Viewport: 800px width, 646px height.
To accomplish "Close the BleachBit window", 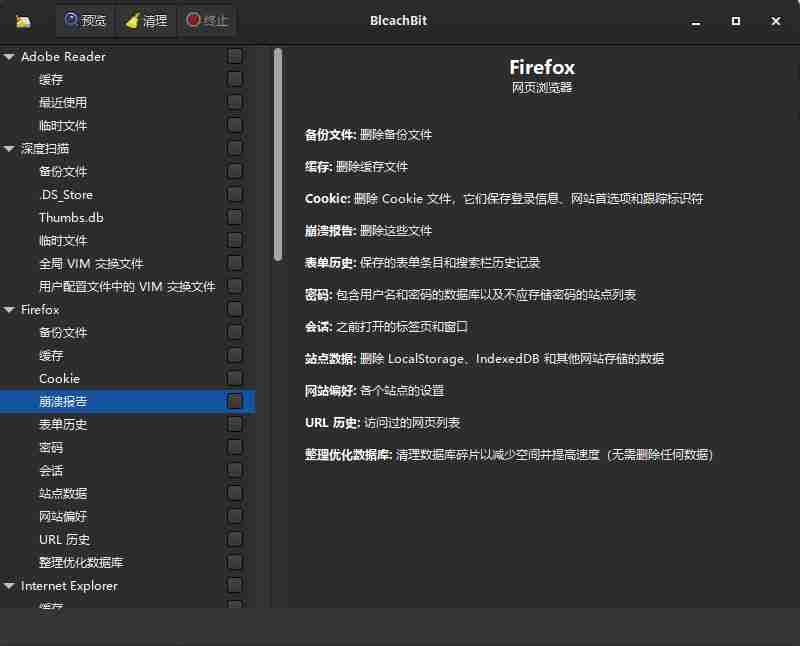I will (777, 21).
